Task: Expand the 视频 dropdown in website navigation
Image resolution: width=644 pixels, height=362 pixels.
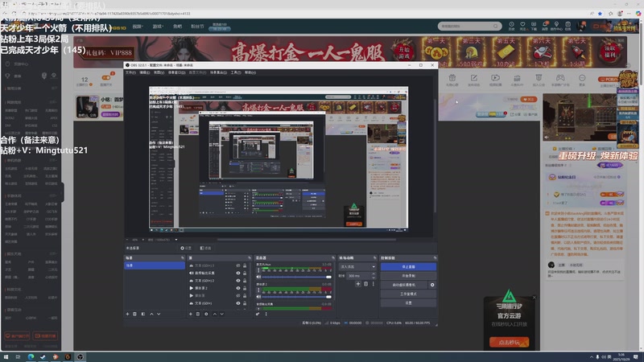Action: (x=137, y=27)
